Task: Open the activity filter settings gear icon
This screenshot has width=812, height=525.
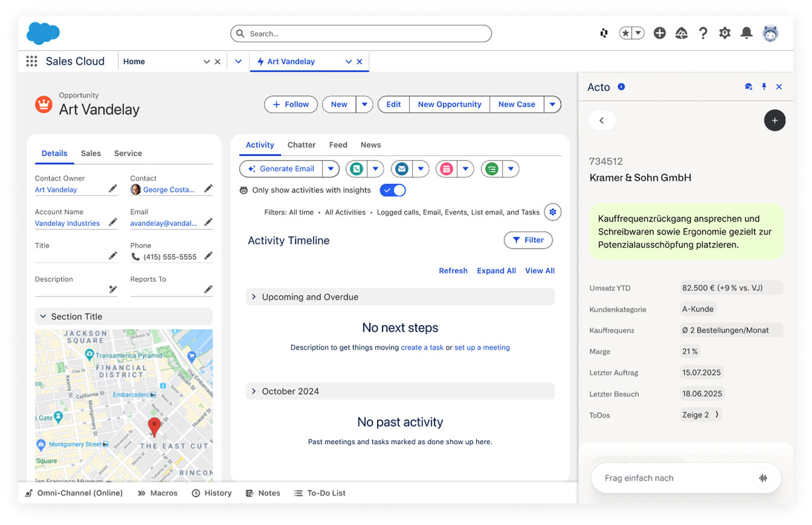Action: coord(552,212)
